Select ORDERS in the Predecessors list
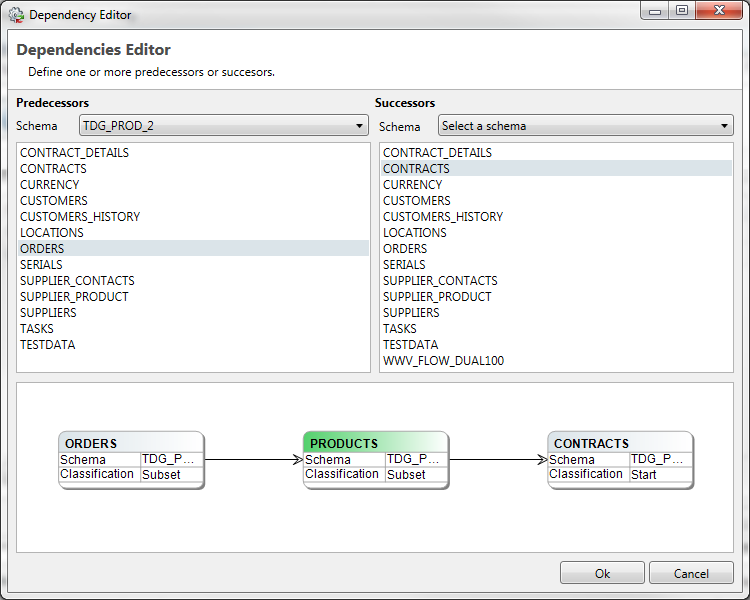 [42, 249]
